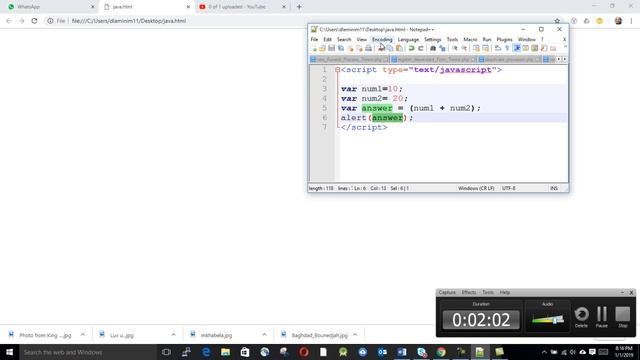The height and width of the screenshot is (360, 640).
Task: Click the Windows Start button
Action: click(x=9, y=352)
